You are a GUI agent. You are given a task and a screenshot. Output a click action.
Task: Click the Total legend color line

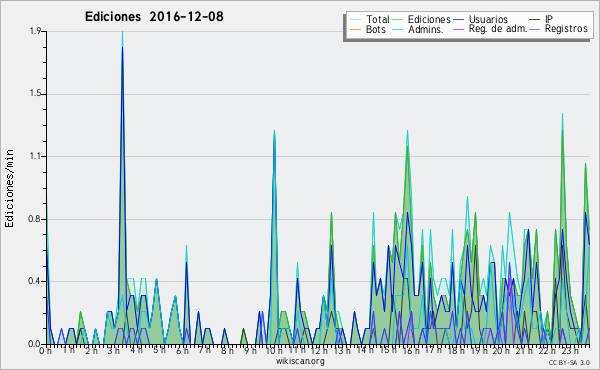point(355,20)
